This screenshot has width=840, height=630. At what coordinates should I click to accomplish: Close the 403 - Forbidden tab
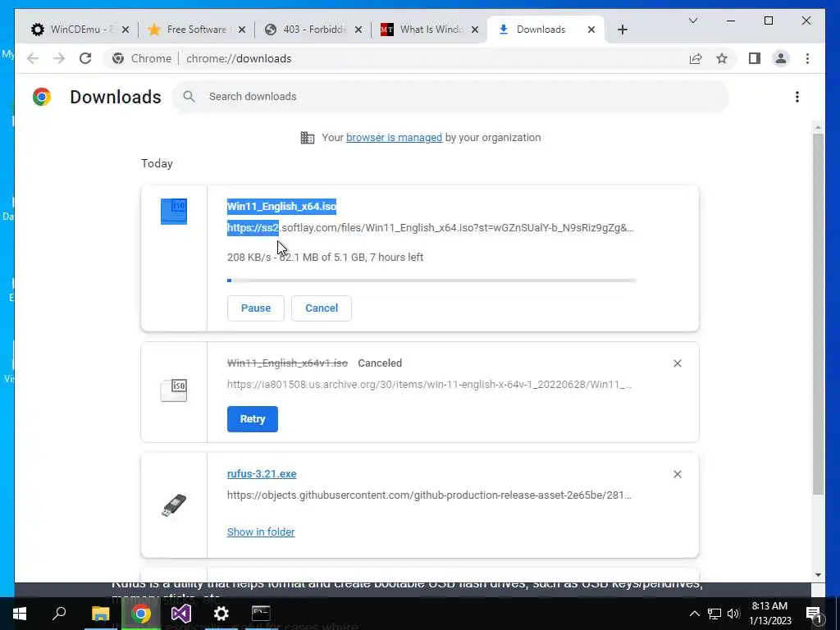coord(358,30)
